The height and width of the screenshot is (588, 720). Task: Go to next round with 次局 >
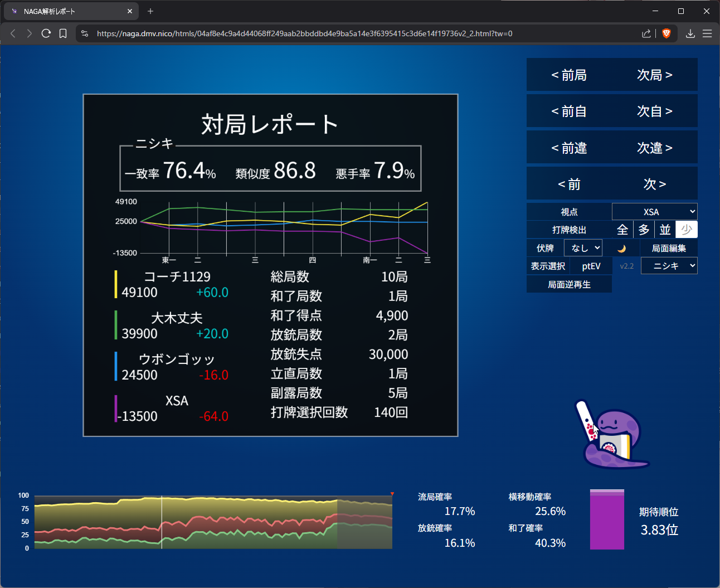tap(654, 75)
